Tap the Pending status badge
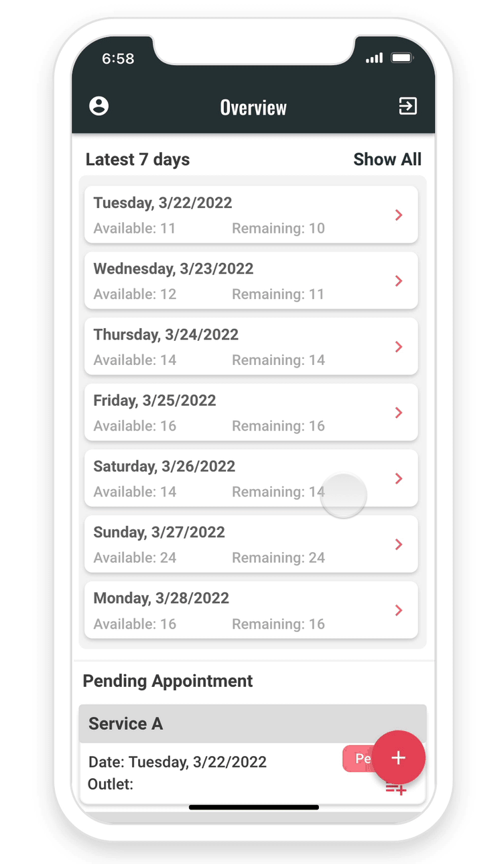Viewport: 504px width, 864px height. 359,759
